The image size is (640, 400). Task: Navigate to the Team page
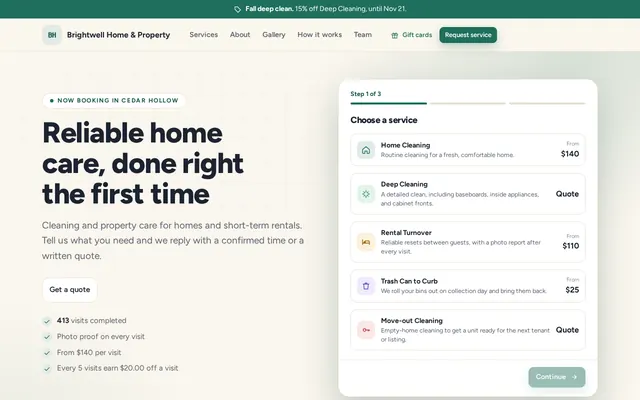pyautogui.click(x=362, y=35)
